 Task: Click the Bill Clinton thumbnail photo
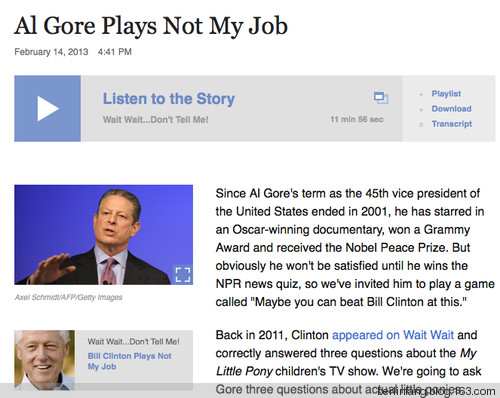click(x=44, y=360)
